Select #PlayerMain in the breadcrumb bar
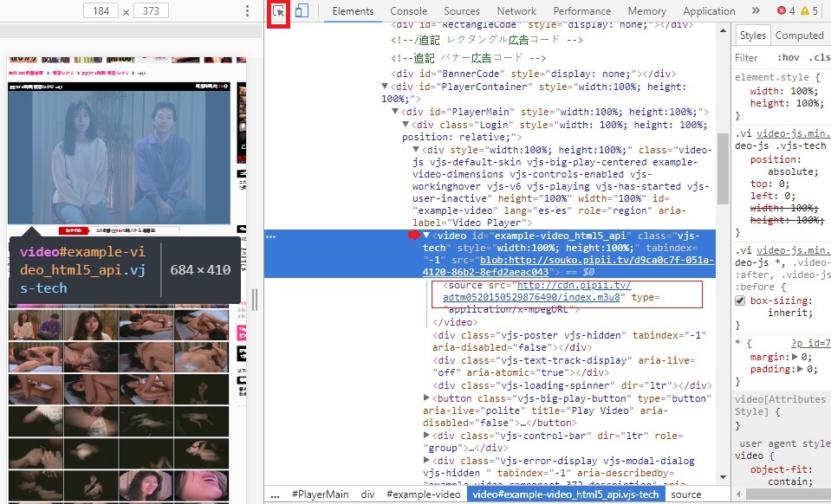This screenshot has height=504, width=831. click(x=320, y=494)
